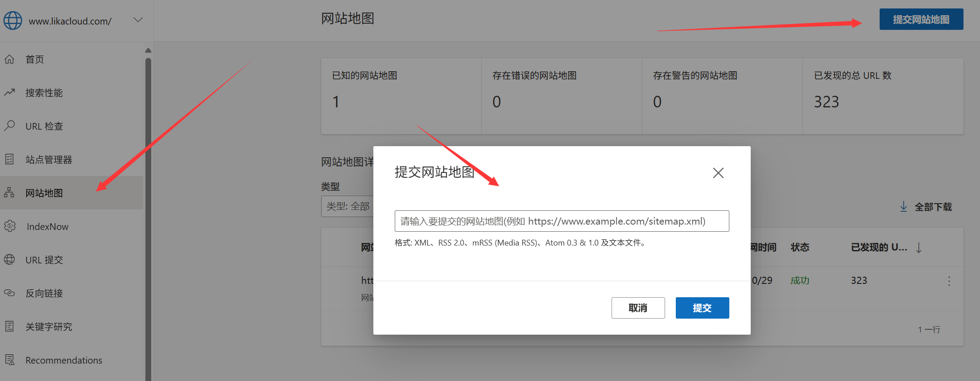
Task: Click the backlinks chain icon
Action: point(9,293)
